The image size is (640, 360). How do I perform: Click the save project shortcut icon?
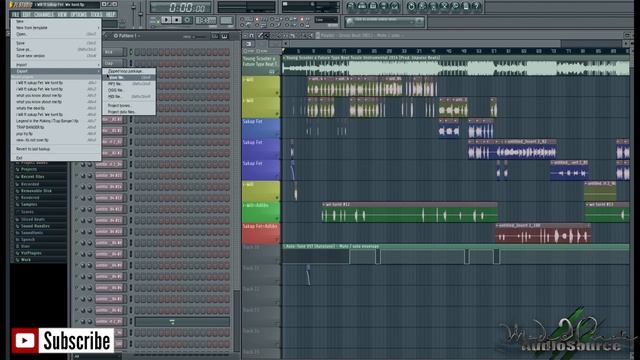tap(422, 6)
